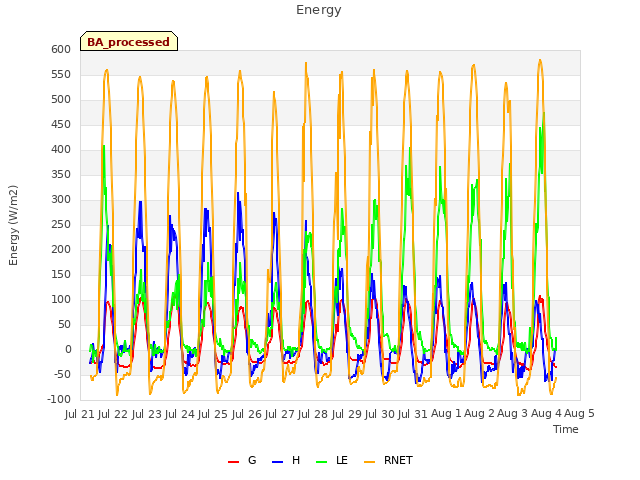This screenshot has width=640, height=480.
Task: Click the green LE legend swatch
Action: [x=322, y=462]
